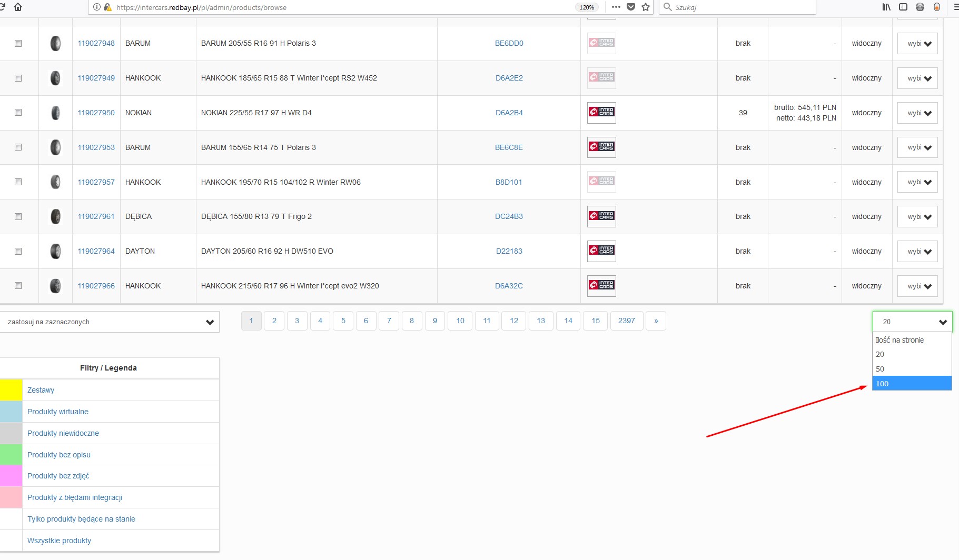Check the box for BARUM 205/55 R16 row

(18, 43)
